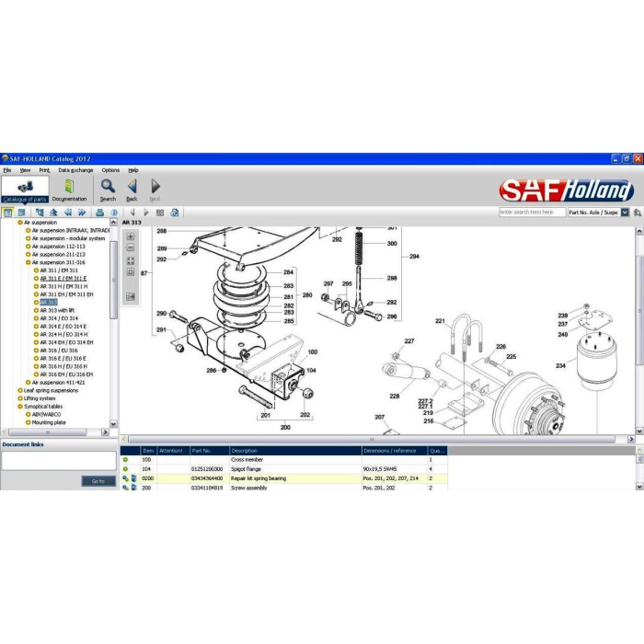The image size is (644, 644).
Task: Select AR 314 / EO 314 item
Action: click(x=59, y=318)
